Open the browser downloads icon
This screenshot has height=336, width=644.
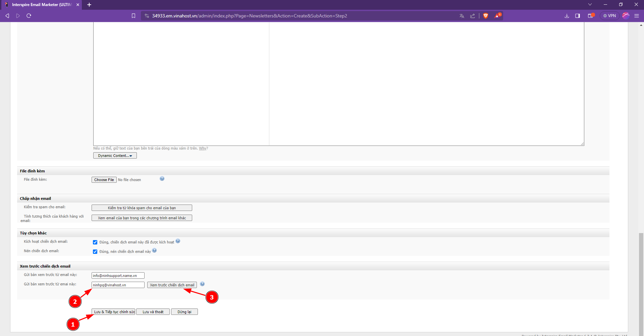click(x=567, y=16)
